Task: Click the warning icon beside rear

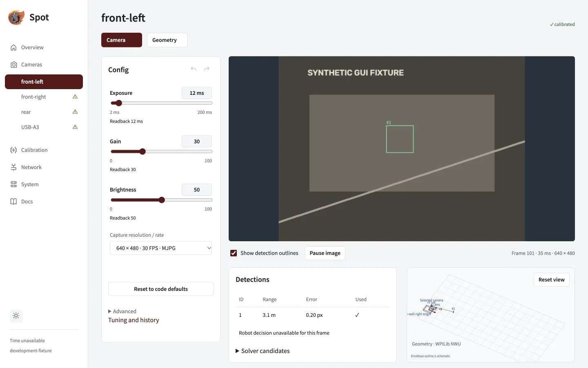Action: click(x=75, y=112)
